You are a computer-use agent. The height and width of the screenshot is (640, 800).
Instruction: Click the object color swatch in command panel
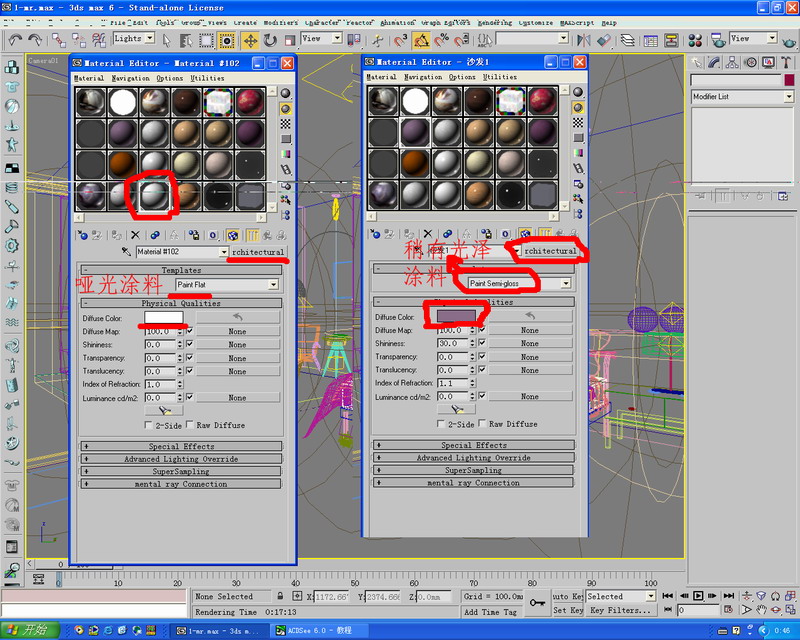tap(789, 80)
